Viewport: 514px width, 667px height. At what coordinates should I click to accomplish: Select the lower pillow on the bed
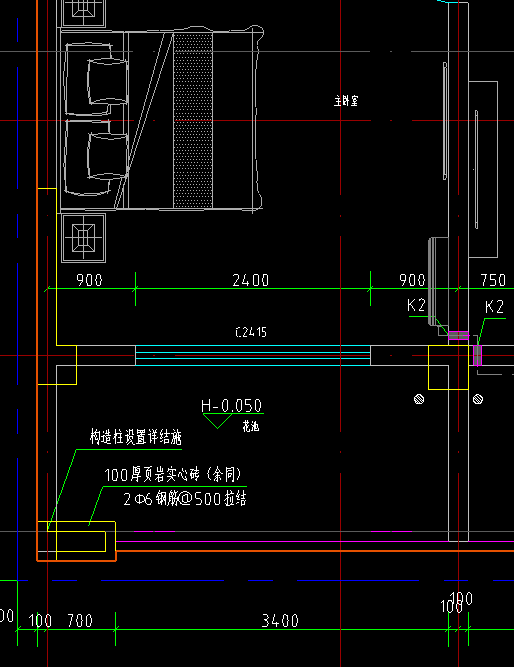[108, 156]
